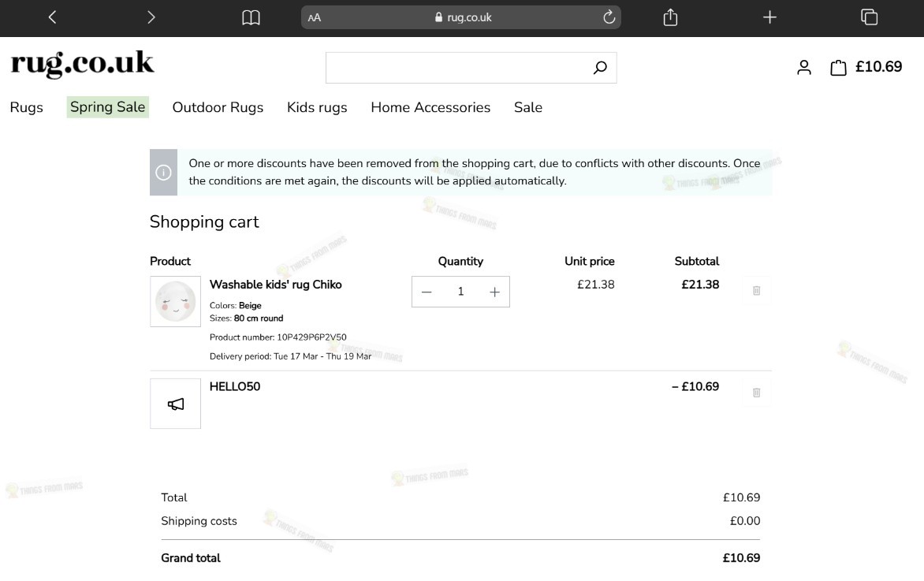Click the £21.38 unit price
Image resolution: width=924 pixels, height=581 pixels.
[x=596, y=285]
